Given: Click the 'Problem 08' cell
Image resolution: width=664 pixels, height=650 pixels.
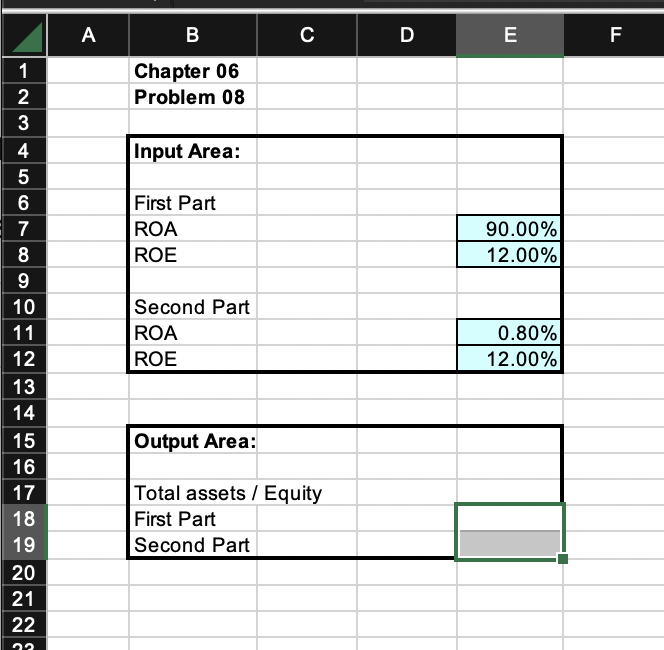Looking at the screenshot, I should [193, 97].
